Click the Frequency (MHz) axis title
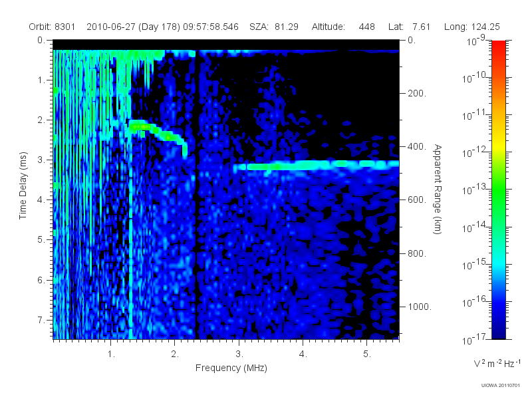 coord(231,368)
